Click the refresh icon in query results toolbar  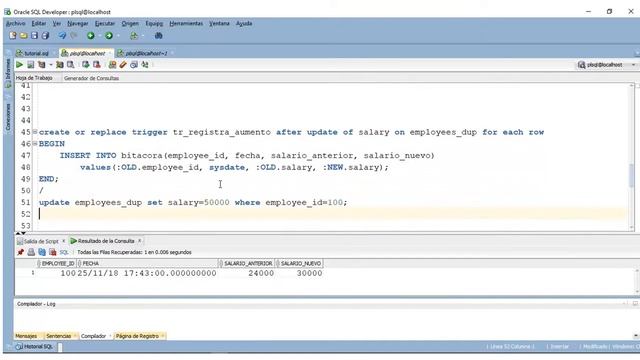[x=42, y=253]
